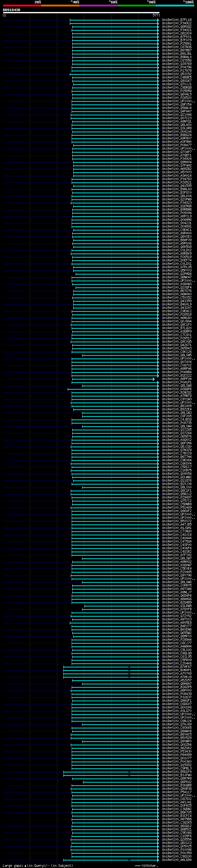Click the orange ~40% identity legend segment

[x=60, y=6]
